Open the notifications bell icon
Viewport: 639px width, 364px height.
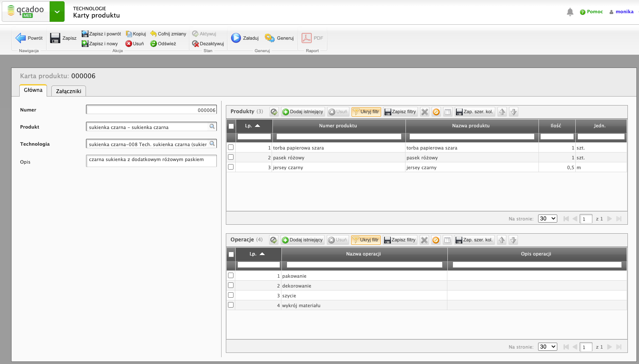[x=570, y=12]
